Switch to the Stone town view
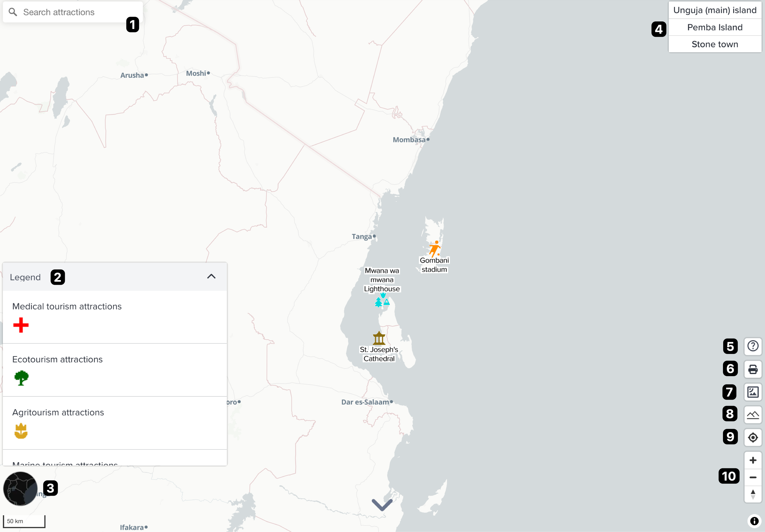Viewport: 765px width, 532px height. (x=715, y=44)
